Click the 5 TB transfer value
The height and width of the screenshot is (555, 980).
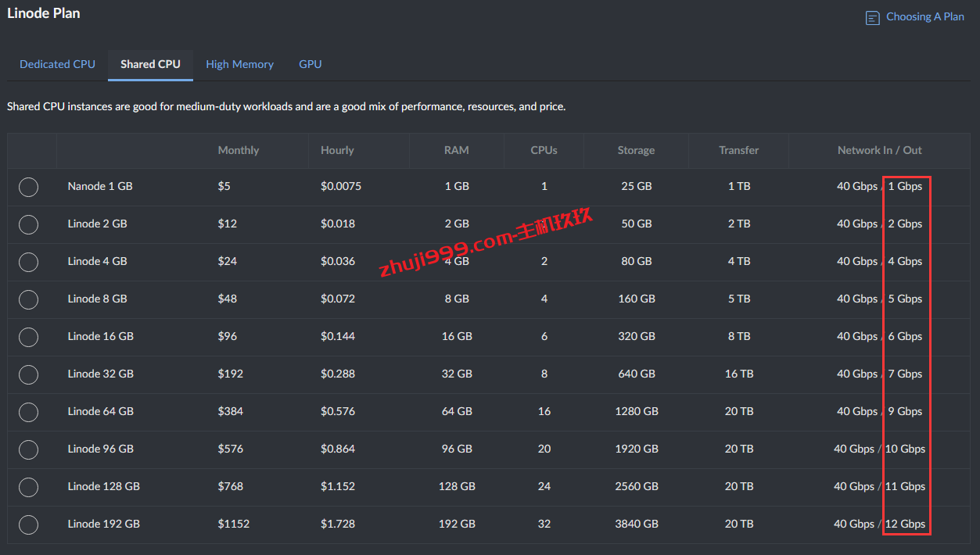(739, 299)
